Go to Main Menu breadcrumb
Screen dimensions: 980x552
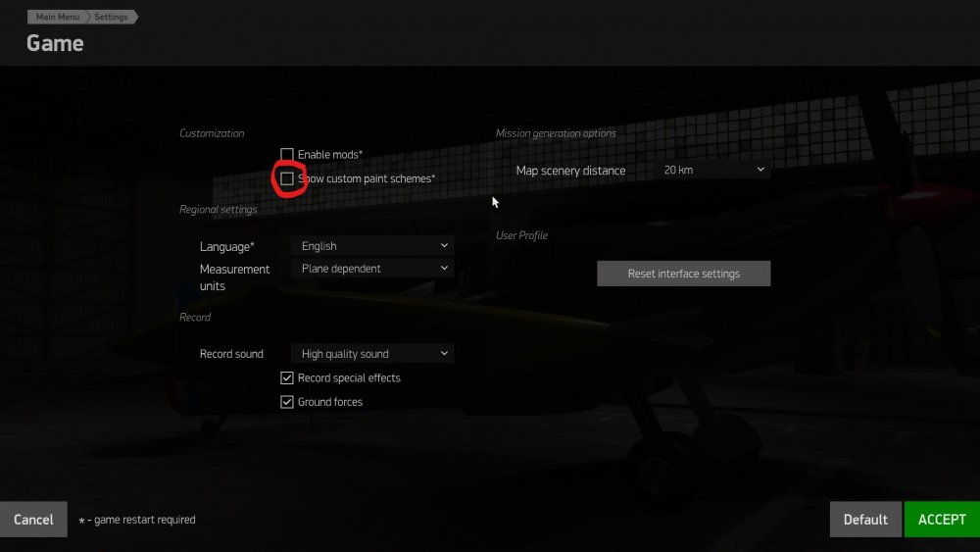click(x=58, y=17)
